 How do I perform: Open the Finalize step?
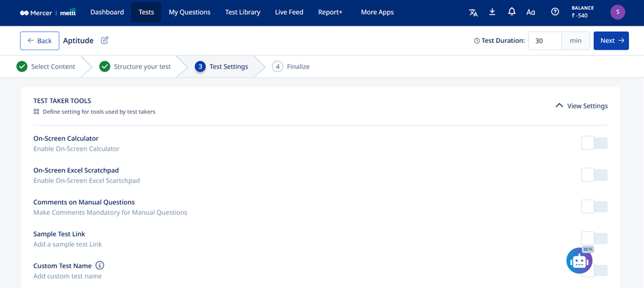291,67
